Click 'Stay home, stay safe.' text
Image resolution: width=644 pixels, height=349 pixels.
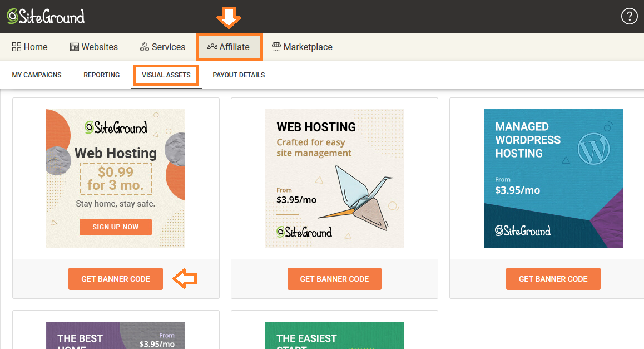116,204
